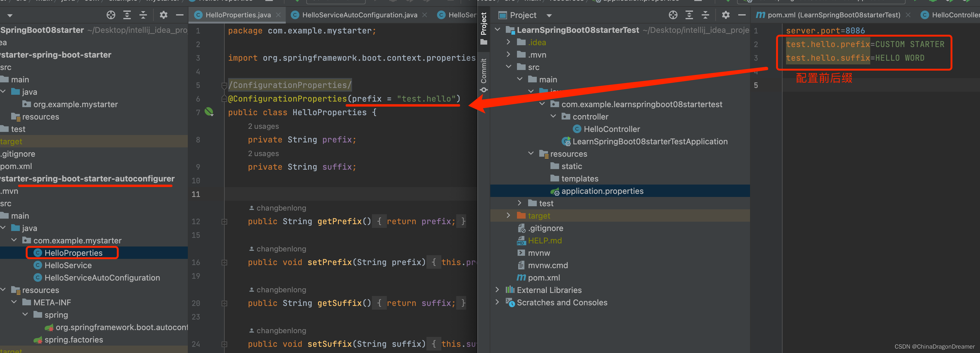Unfold getSuffix method at line 20

pyautogui.click(x=224, y=303)
